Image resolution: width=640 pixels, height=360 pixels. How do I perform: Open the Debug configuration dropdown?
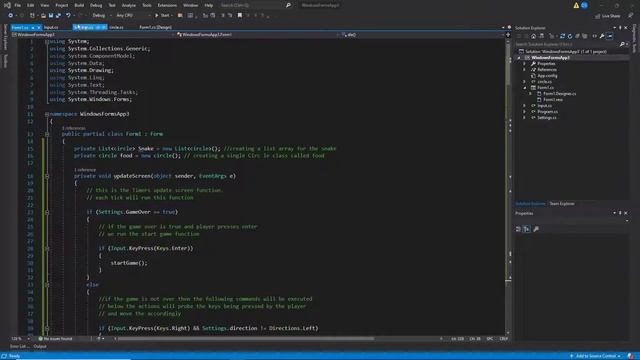click(x=102, y=16)
